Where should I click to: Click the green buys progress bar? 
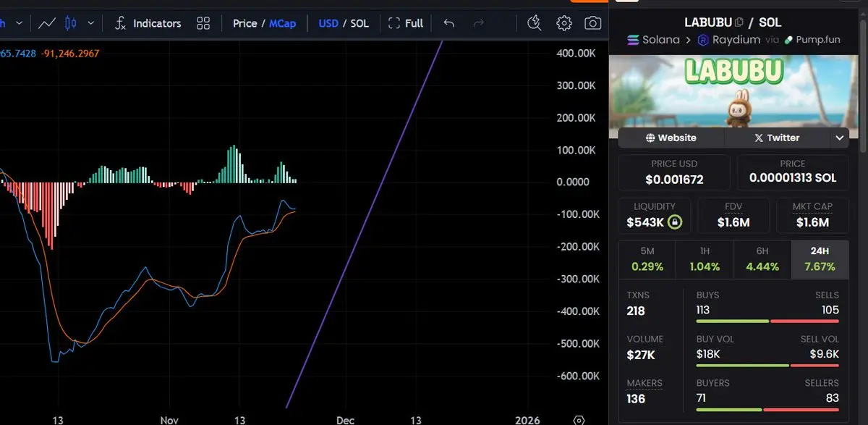click(x=732, y=321)
